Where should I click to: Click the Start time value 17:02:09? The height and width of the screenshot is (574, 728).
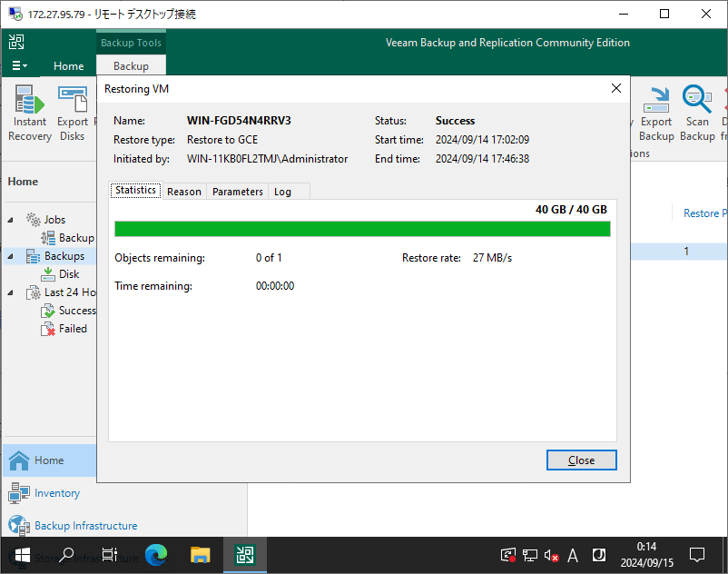point(482,140)
